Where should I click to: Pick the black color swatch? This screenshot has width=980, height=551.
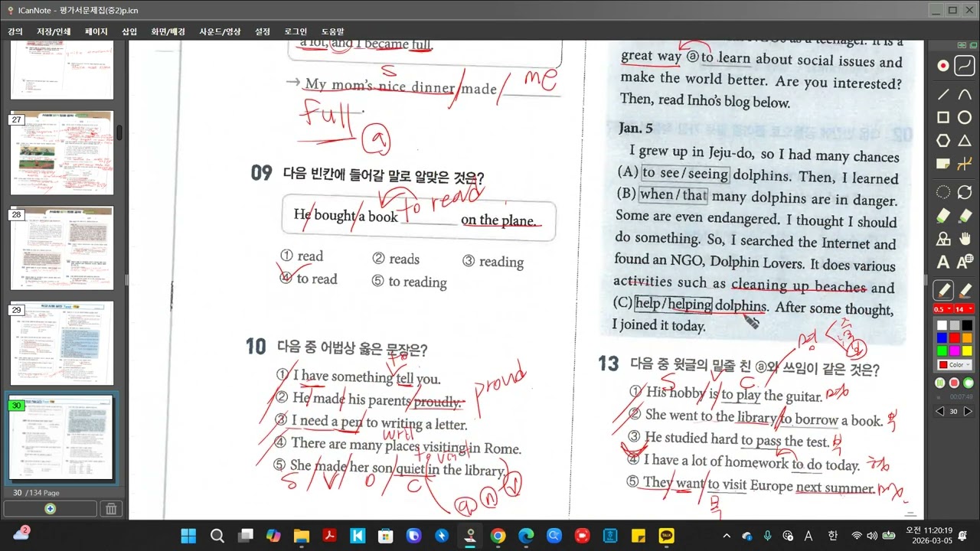(x=968, y=325)
